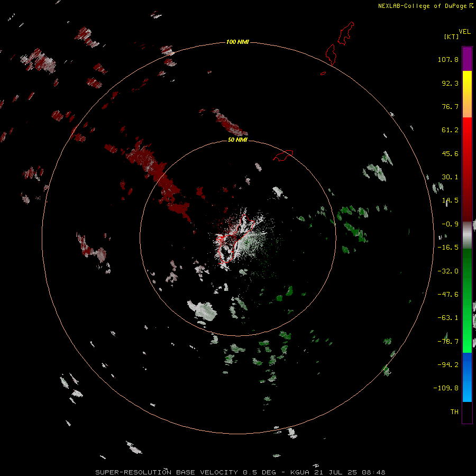The height and width of the screenshot is (476, 476).
Task: Pick the purple segment of the velocity color bar
Action: [467, 59]
